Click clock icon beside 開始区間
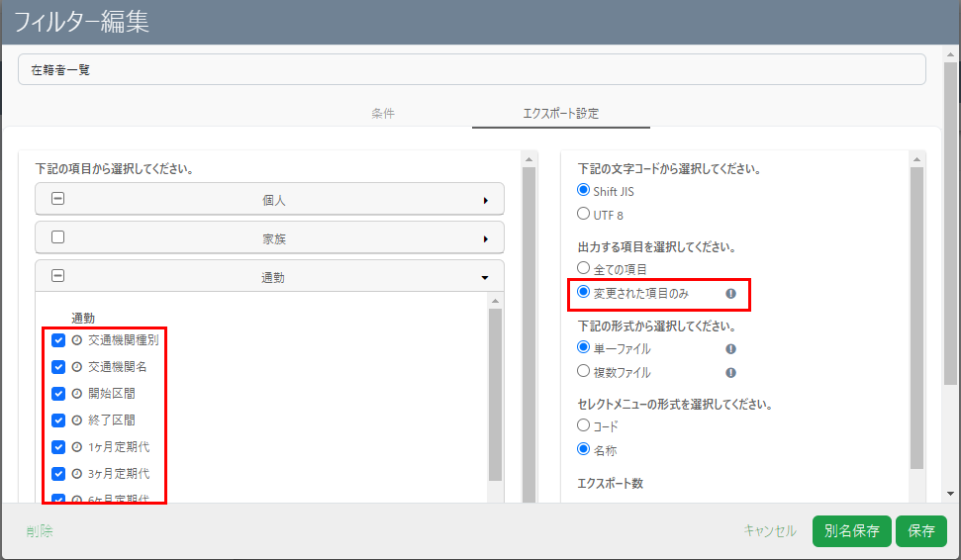 click(76, 394)
